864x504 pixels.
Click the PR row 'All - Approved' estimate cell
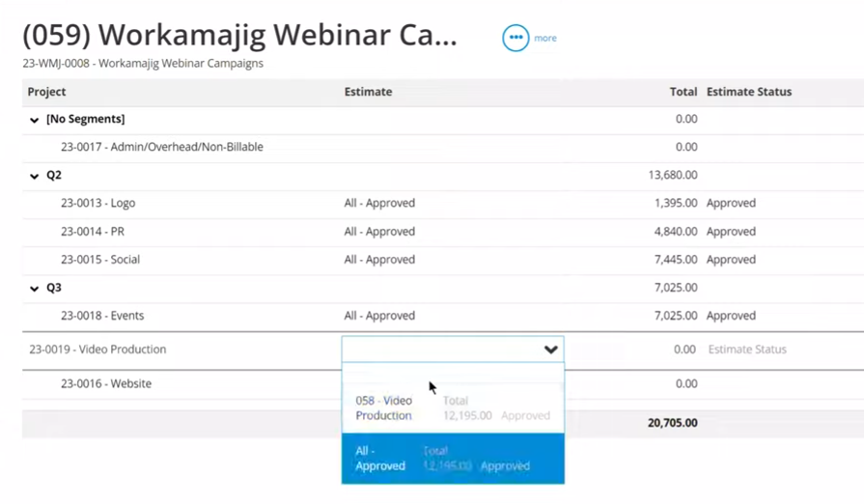379,232
